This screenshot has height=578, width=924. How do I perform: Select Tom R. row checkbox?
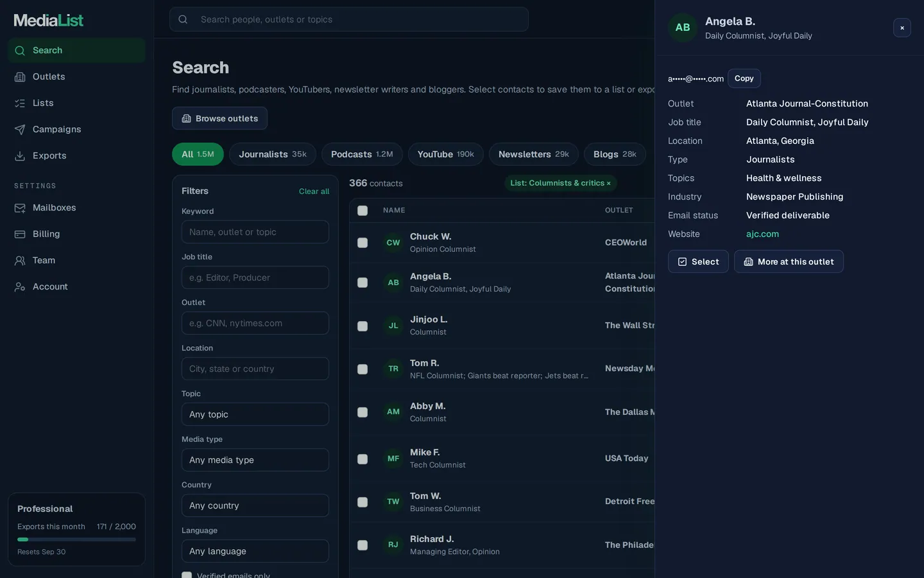pos(363,369)
